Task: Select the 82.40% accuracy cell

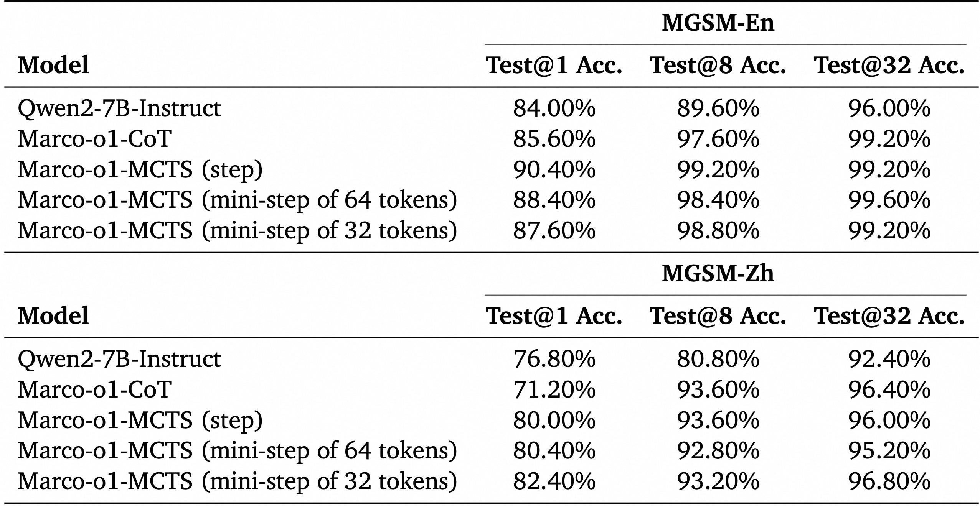Action: 554,481
